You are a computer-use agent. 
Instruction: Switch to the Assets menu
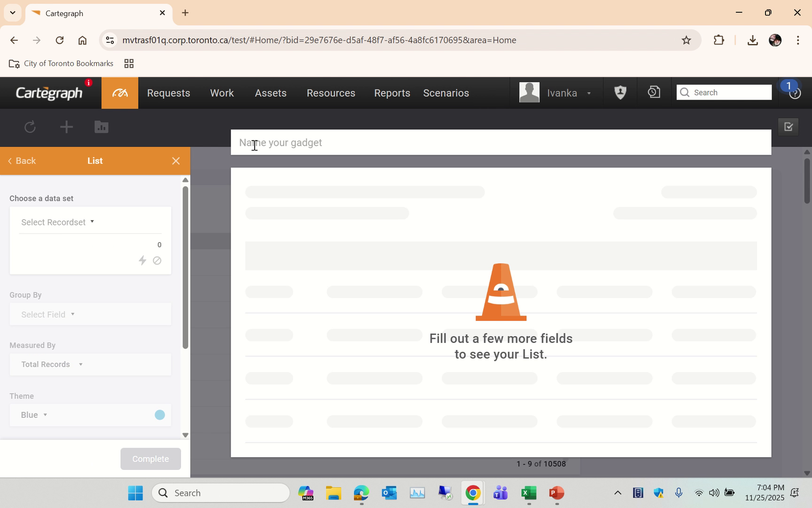click(270, 93)
